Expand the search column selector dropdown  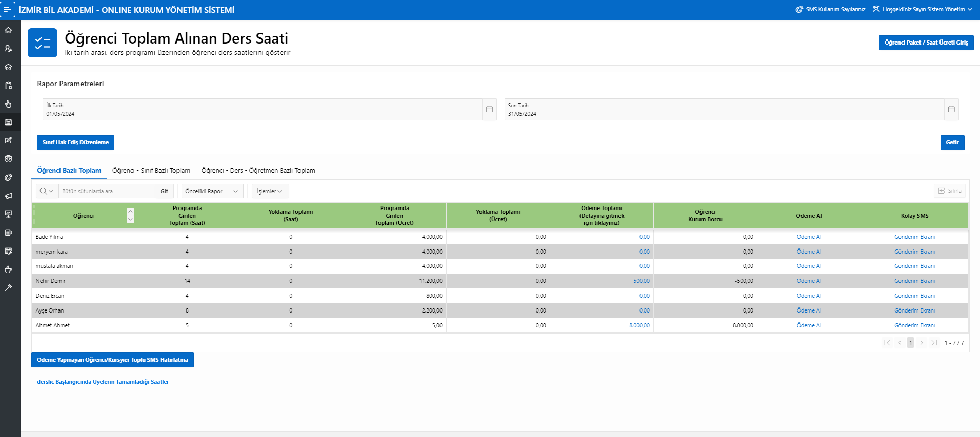[47, 191]
